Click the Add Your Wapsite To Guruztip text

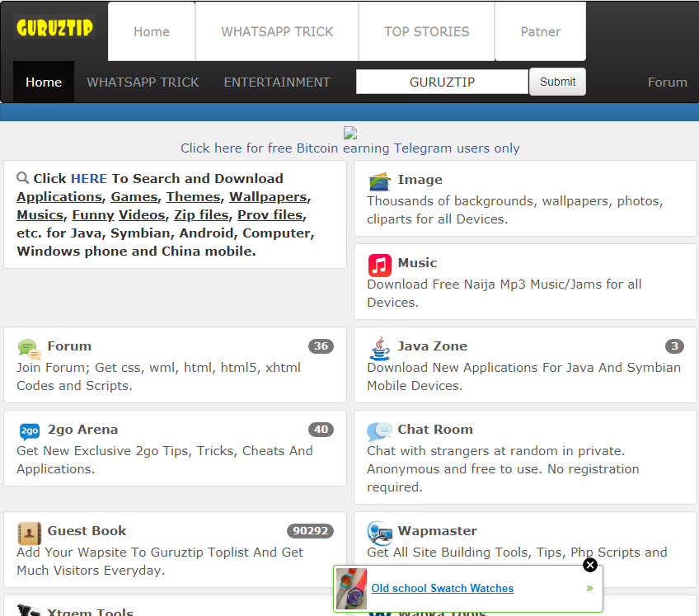[160, 561]
